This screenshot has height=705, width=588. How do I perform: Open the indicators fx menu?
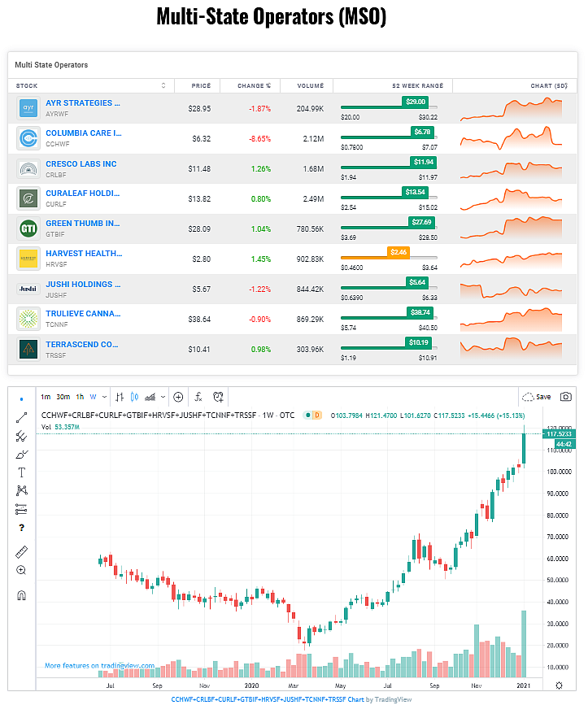point(198,397)
